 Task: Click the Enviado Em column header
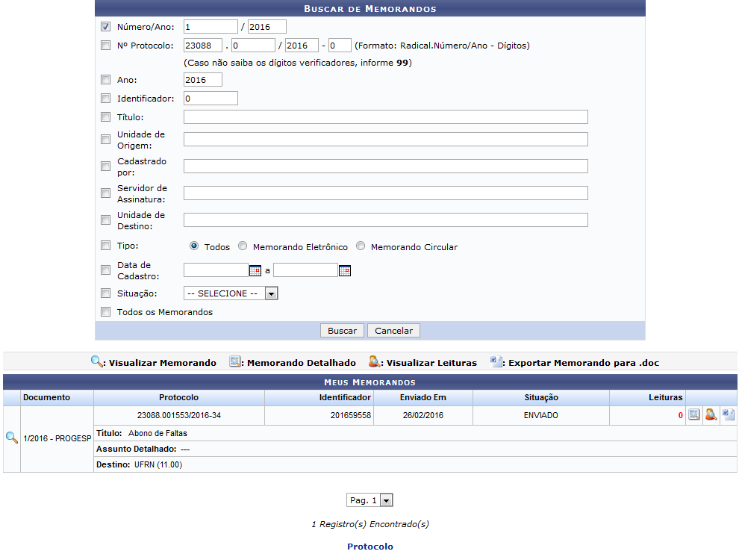point(423,397)
